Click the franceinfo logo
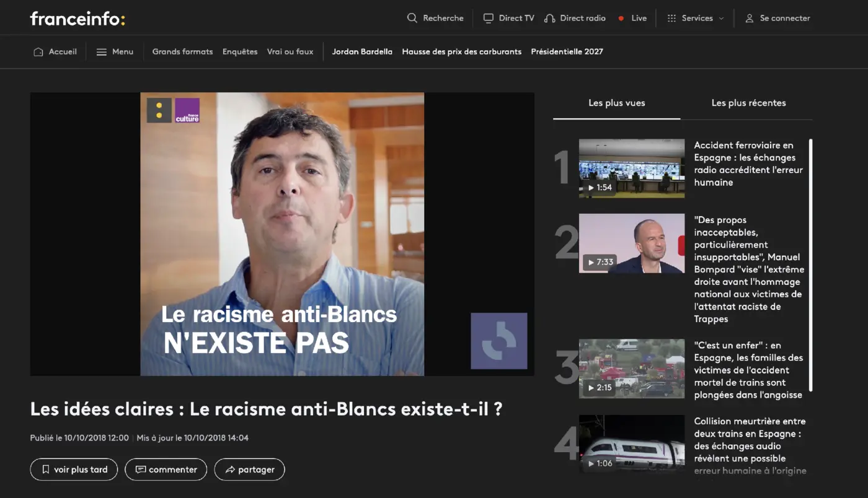This screenshot has width=868, height=498. coord(77,19)
